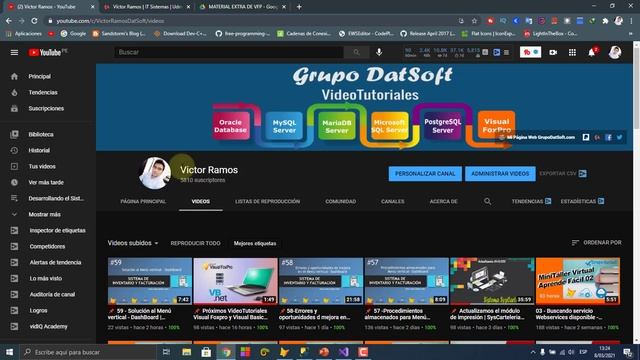640x360 pixels.
Task: Open Visual Studio from taskbar
Action: click(343, 352)
